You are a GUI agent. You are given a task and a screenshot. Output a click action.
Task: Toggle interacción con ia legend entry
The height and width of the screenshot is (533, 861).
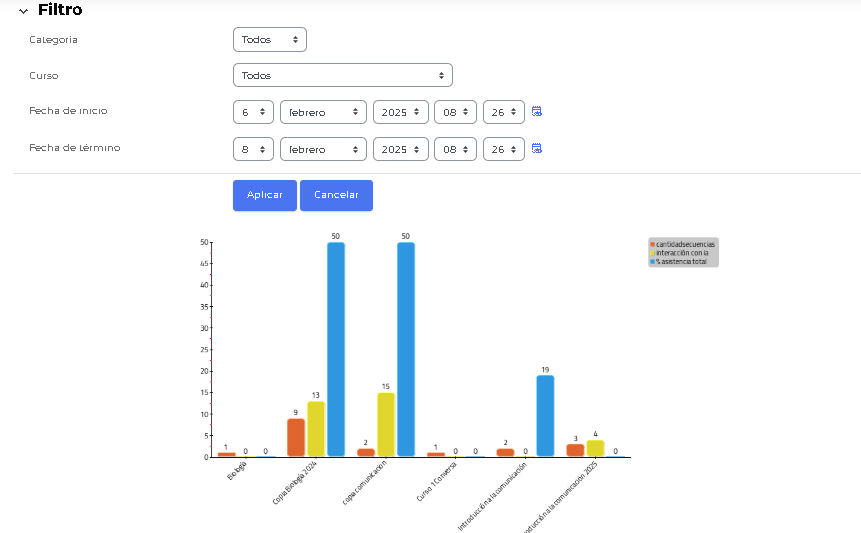(x=681, y=253)
